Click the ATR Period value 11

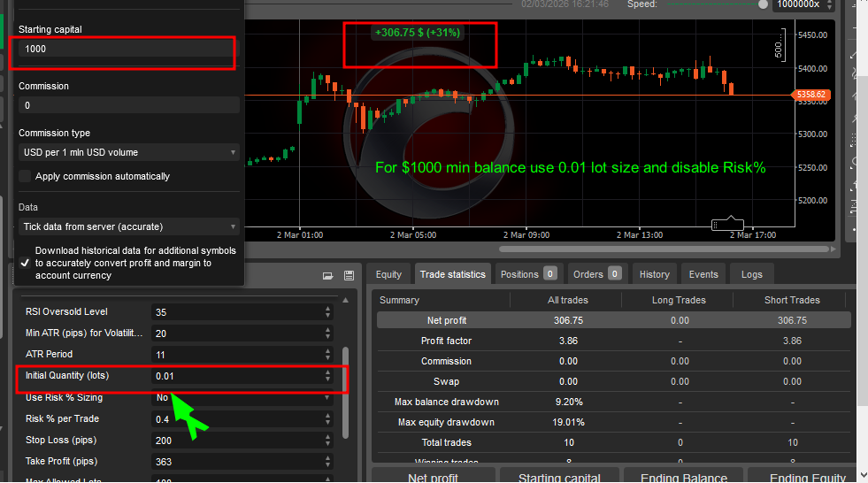160,355
